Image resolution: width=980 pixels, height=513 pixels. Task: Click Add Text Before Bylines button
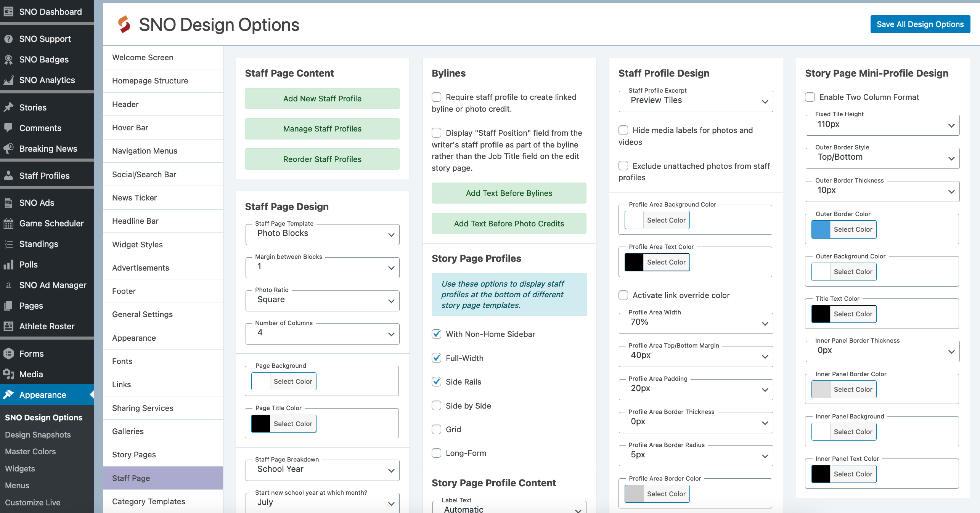(x=509, y=193)
